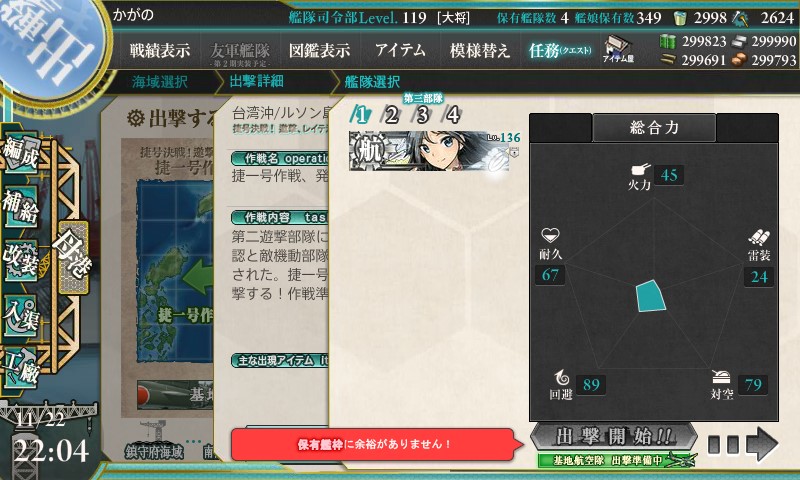Start sortie with 出撃開始 button
800x480 pixels.
(x=614, y=437)
